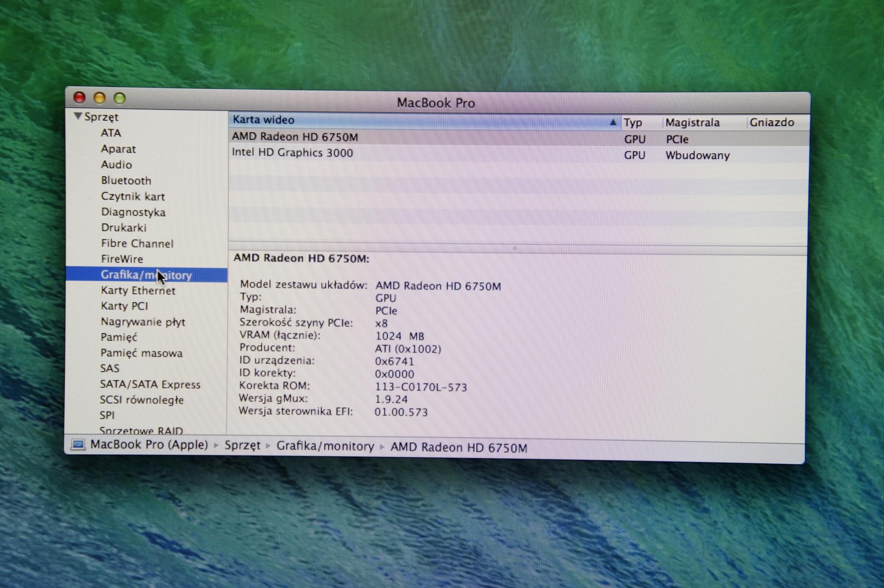Click the detail heading AMD Radeon HD 6750M:
This screenshot has height=588, width=884.
point(301,258)
